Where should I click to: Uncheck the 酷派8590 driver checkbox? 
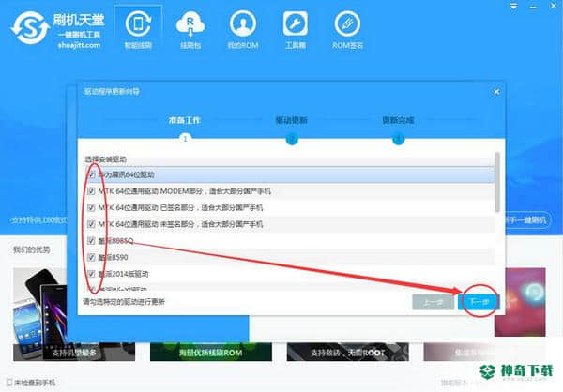(91, 257)
